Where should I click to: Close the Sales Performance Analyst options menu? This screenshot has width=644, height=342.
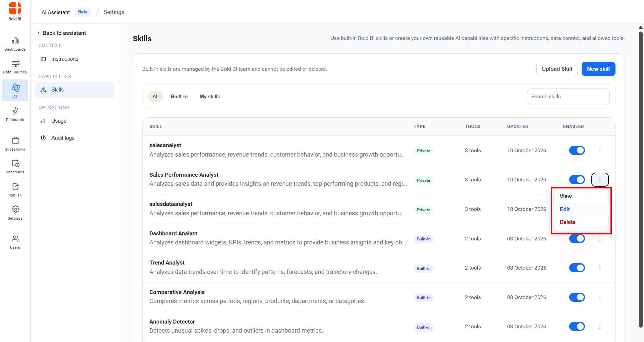[600, 180]
